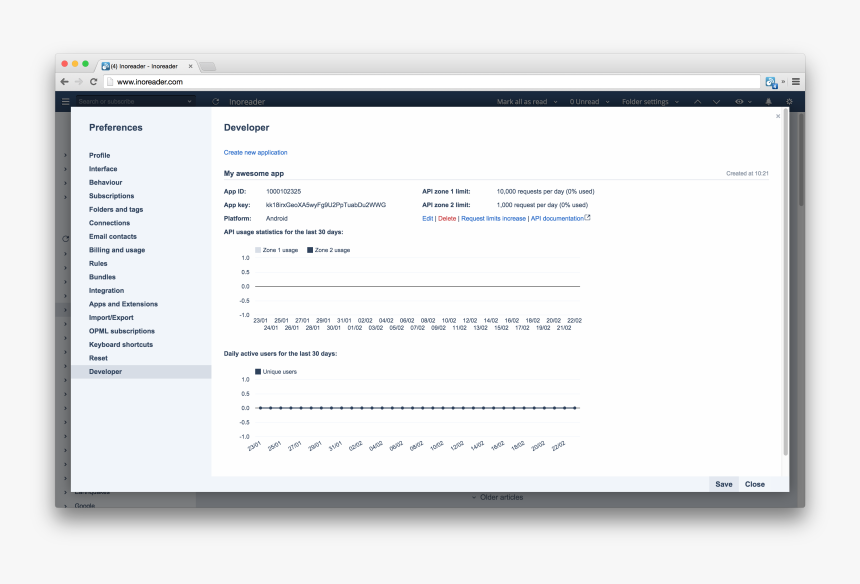Open the Connections preferences section
Viewport: 860px width, 584px height.
click(x=109, y=223)
